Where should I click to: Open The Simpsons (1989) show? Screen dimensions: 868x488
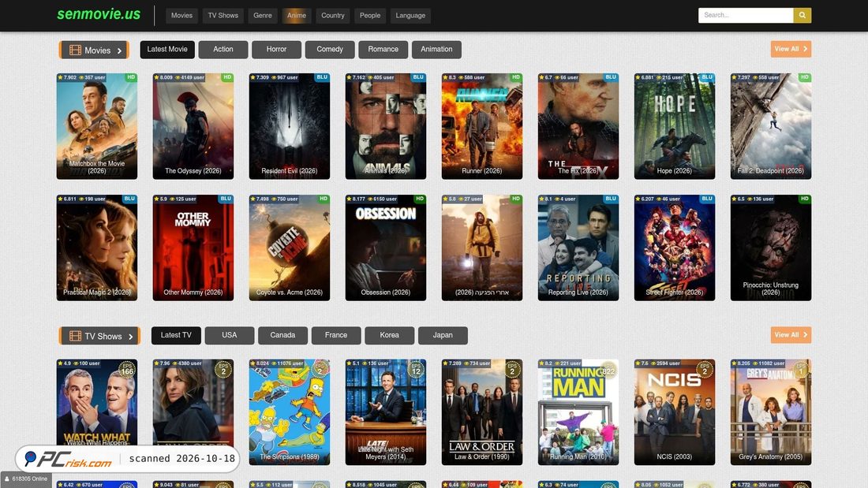(x=290, y=412)
